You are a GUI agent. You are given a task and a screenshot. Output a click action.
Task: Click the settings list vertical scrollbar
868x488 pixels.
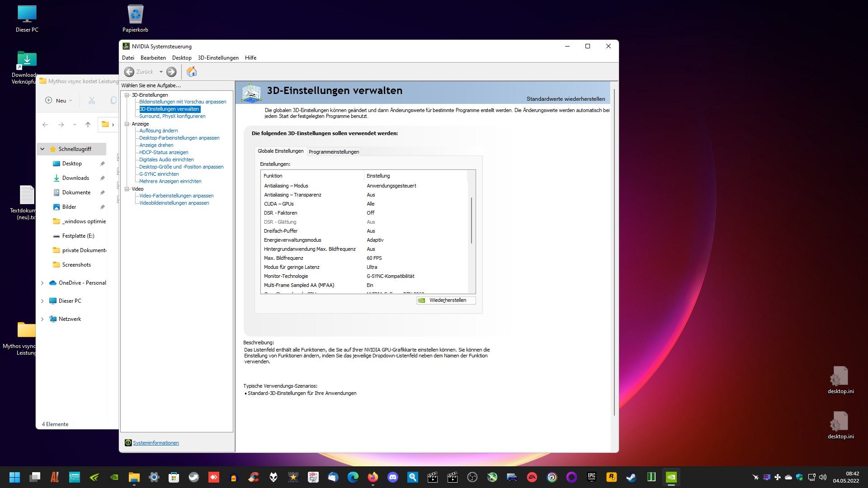tap(472, 220)
